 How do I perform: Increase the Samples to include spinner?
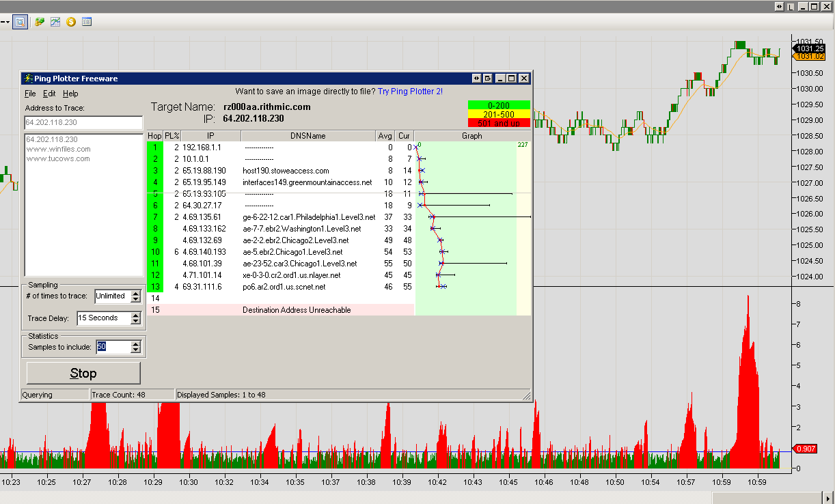[x=135, y=344]
